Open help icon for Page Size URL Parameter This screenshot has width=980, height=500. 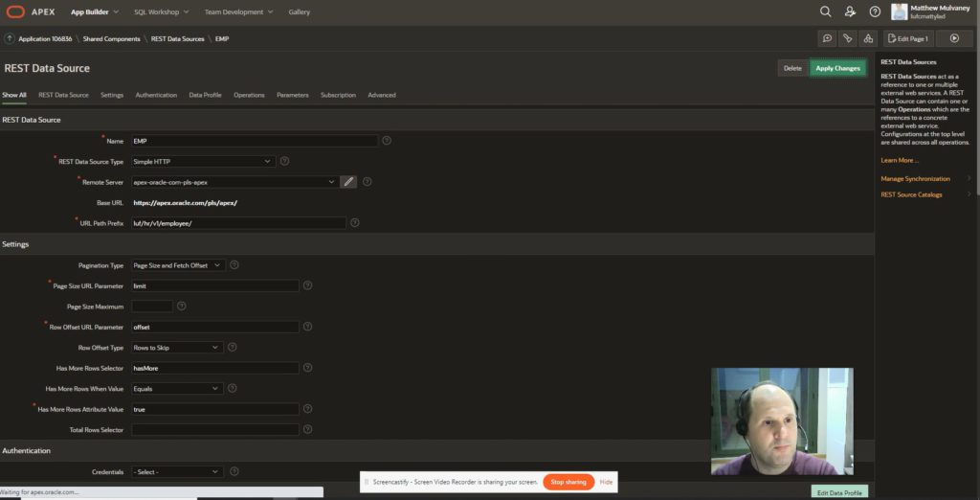(307, 285)
